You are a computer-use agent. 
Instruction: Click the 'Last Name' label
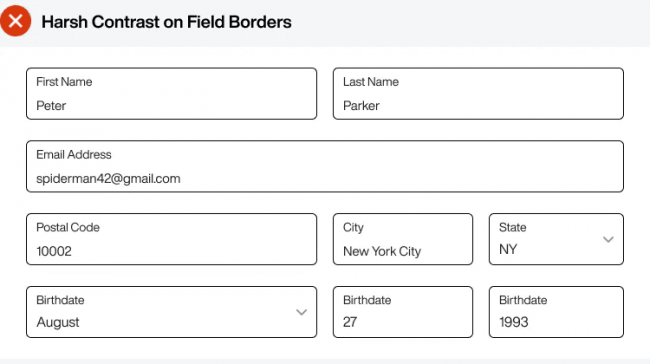point(371,82)
